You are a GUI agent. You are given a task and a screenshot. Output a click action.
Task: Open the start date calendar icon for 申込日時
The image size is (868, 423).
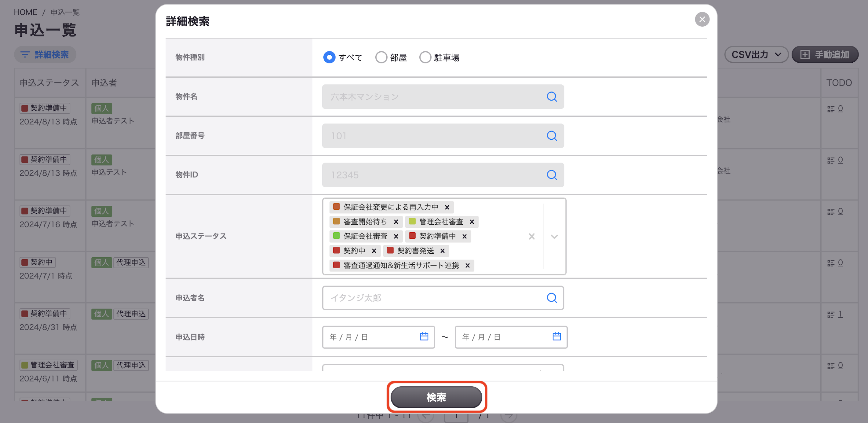pyautogui.click(x=424, y=336)
